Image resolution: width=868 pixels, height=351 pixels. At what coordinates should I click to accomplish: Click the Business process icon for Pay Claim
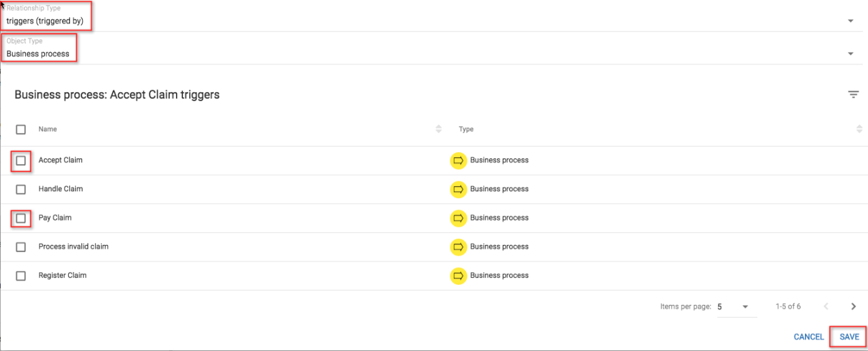(458, 218)
